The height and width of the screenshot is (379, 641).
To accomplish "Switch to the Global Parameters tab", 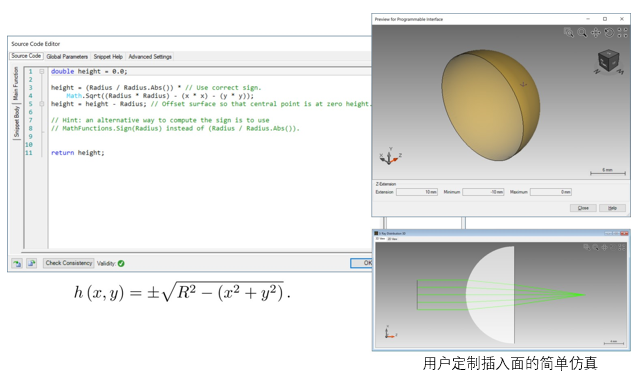I will [67, 56].
